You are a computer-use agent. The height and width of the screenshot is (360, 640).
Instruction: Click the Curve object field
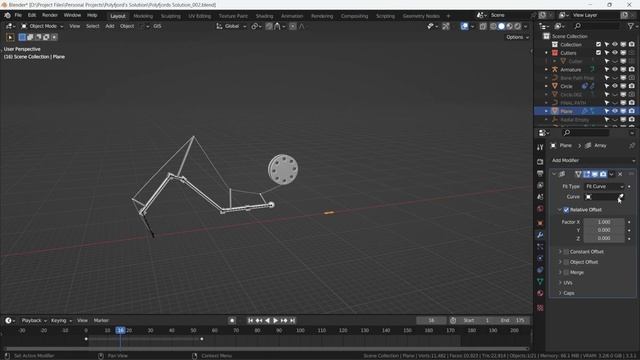(x=604, y=197)
